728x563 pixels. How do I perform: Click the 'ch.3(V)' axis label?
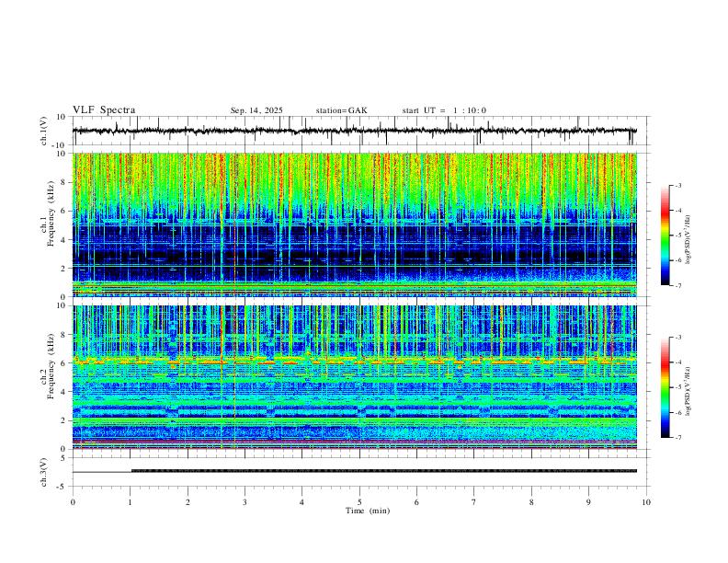(44, 473)
